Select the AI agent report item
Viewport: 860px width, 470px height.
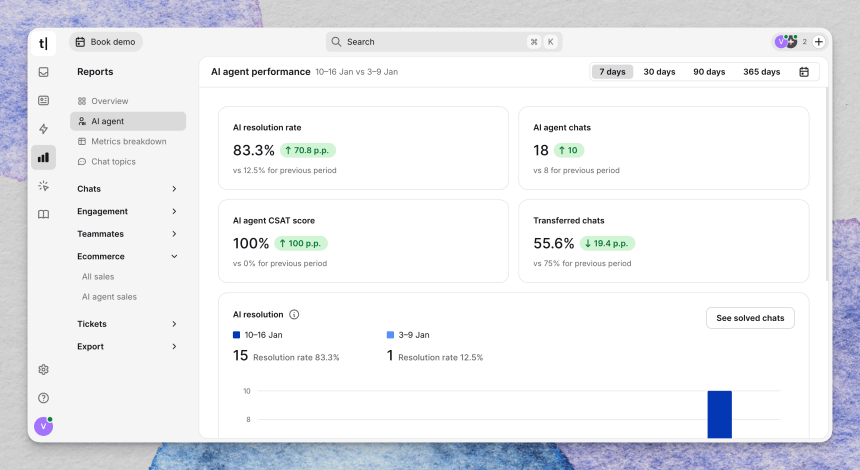[x=128, y=121]
